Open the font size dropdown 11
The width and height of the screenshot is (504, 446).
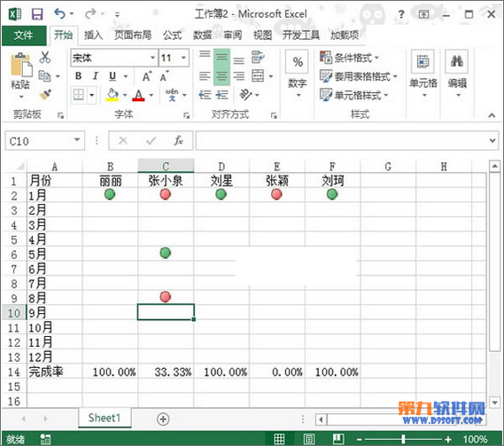point(183,58)
